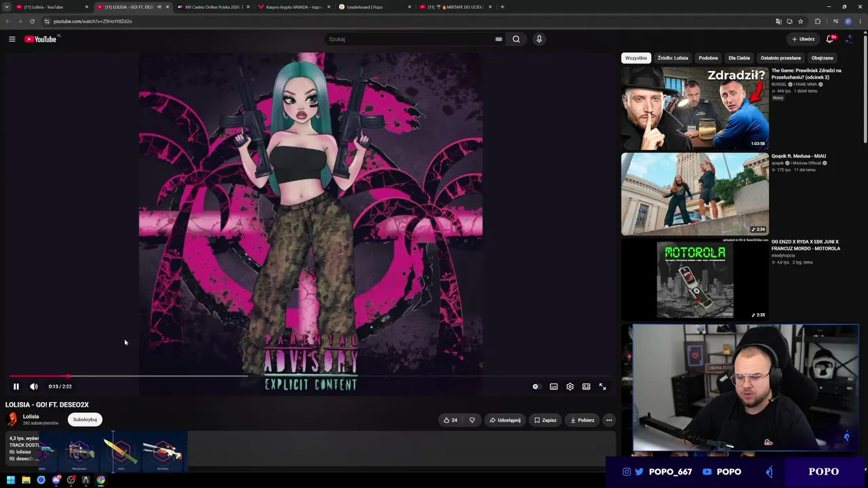Open more actions three-dot menu

coord(609,420)
